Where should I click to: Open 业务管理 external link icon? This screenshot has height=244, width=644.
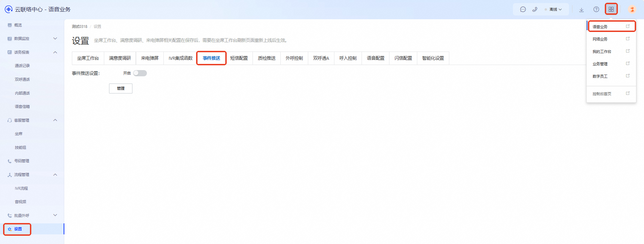coord(628,64)
